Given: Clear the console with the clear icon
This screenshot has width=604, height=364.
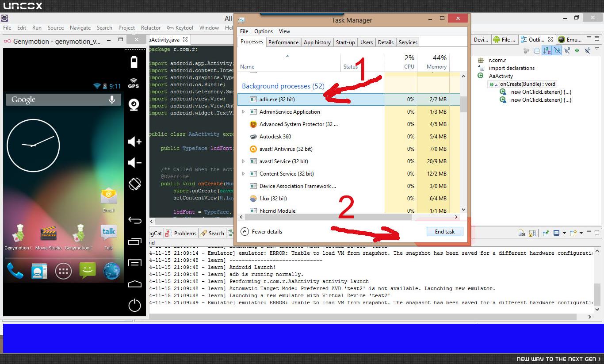Looking at the screenshot, I should (522, 233).
